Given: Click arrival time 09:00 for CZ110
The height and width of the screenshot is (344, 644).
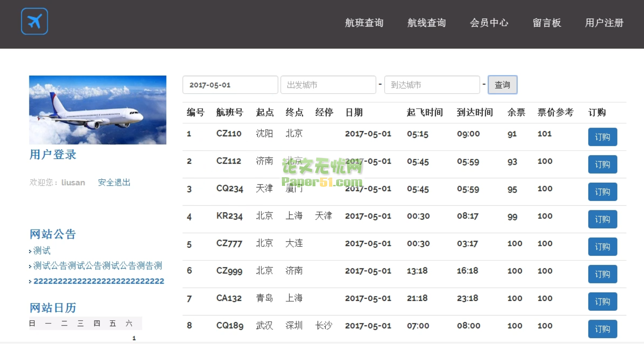Looking at the screenshot, I should [x=468, y=134].
